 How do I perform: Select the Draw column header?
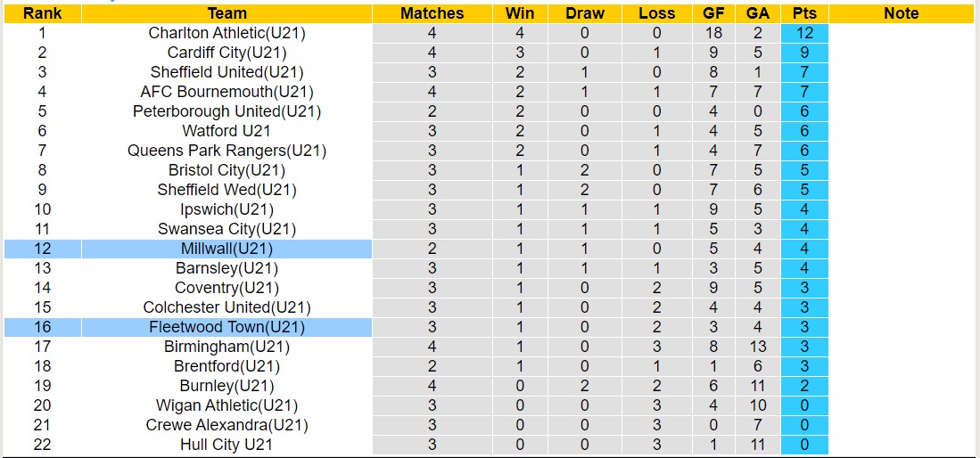coord(584,13)
